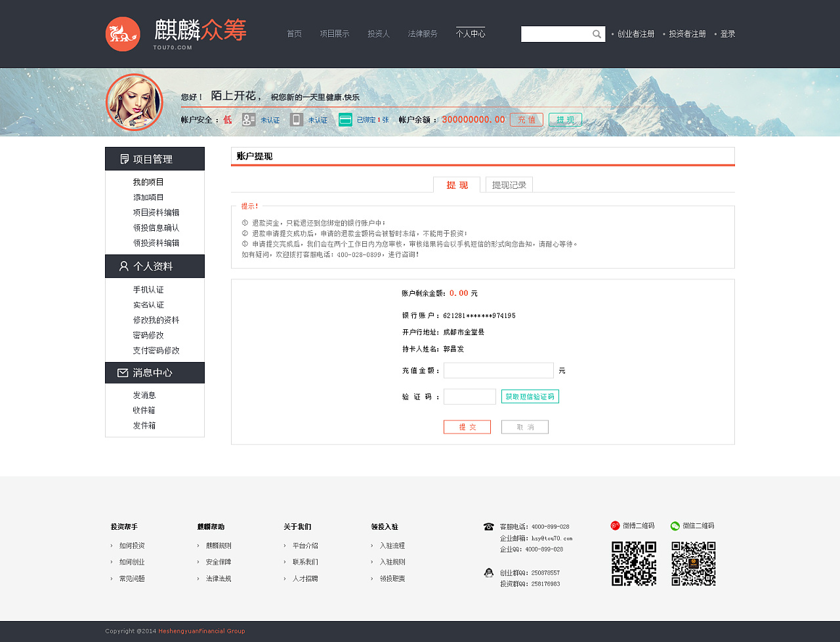Click 获取短信验证码 to request a code
Viewport: 840px width, 642px height.
tap(530, 396)
